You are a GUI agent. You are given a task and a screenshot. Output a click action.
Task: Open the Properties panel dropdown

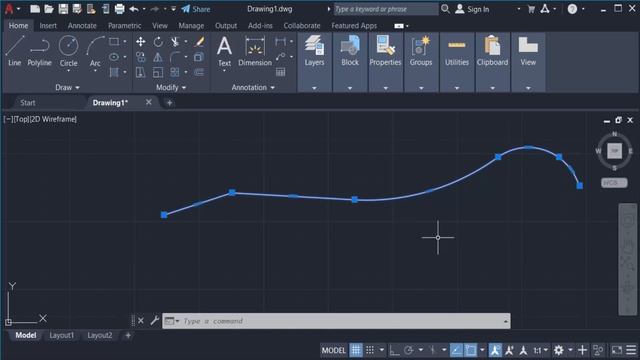pyautogui.click(x=385, y=88)
